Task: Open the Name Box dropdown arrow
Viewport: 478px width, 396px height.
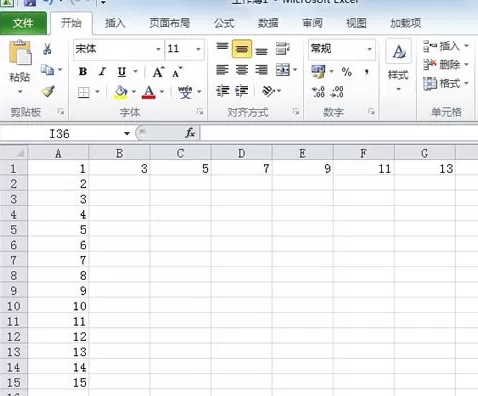Action: [x=127, y=134]
